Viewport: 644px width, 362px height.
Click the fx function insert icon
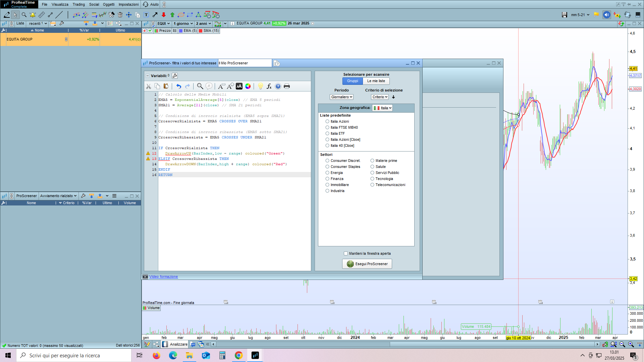click(x=269, y=86)
